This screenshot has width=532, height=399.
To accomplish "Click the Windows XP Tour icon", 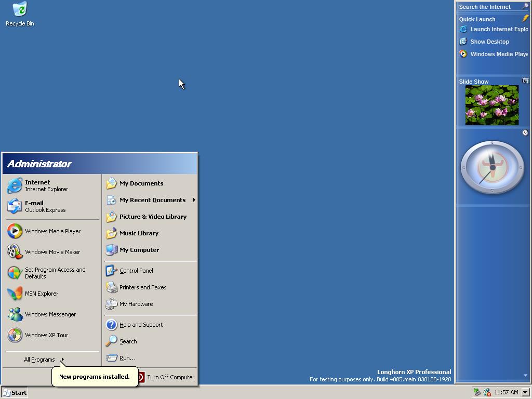I will [x=15, y=335].
